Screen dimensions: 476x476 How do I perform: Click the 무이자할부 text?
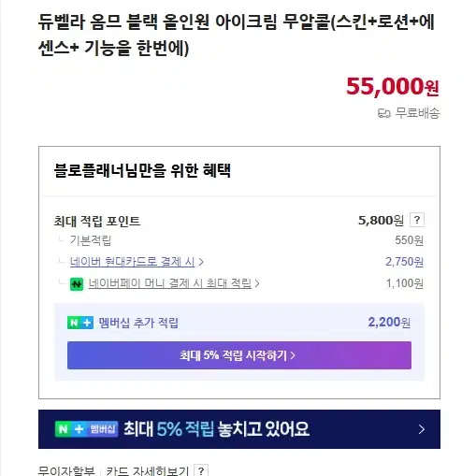pyautogui.click(x=66, y=470)
